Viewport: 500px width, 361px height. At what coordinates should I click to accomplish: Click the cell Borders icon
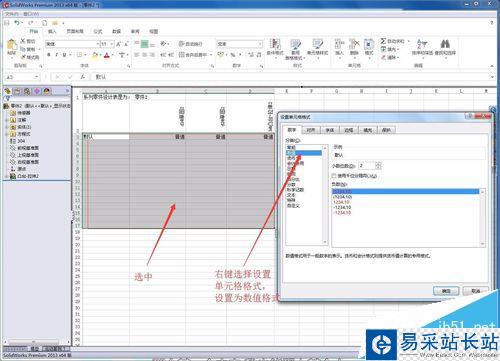point(79,55)
